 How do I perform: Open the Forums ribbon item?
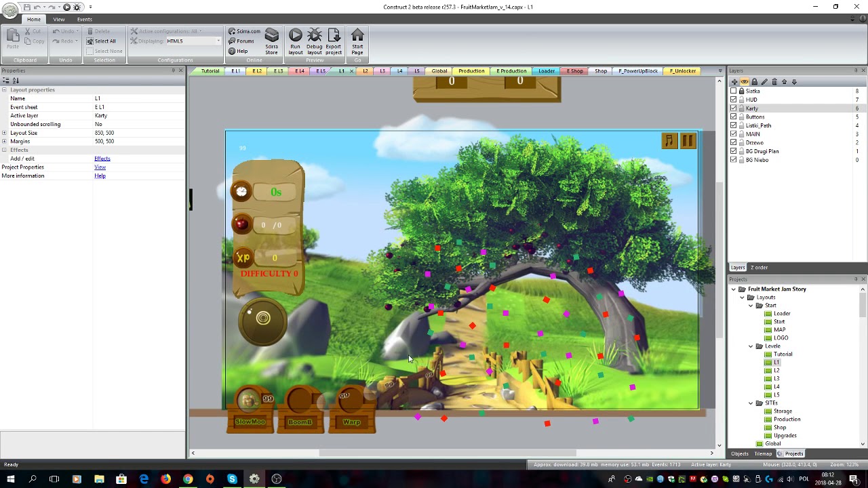(x=241, y=41)
